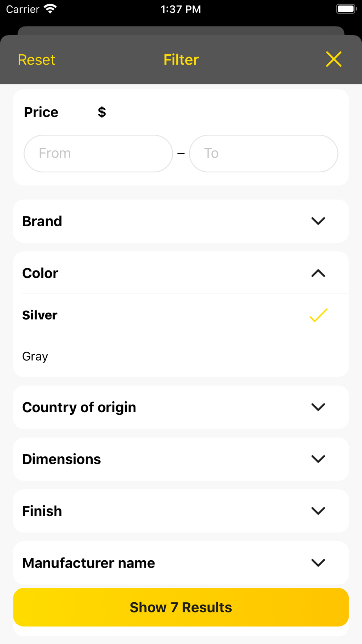Expand the Finish filter chevron
Image resolution: width=362 pixels, height=644 pixels.
click(x=318, y=511)
